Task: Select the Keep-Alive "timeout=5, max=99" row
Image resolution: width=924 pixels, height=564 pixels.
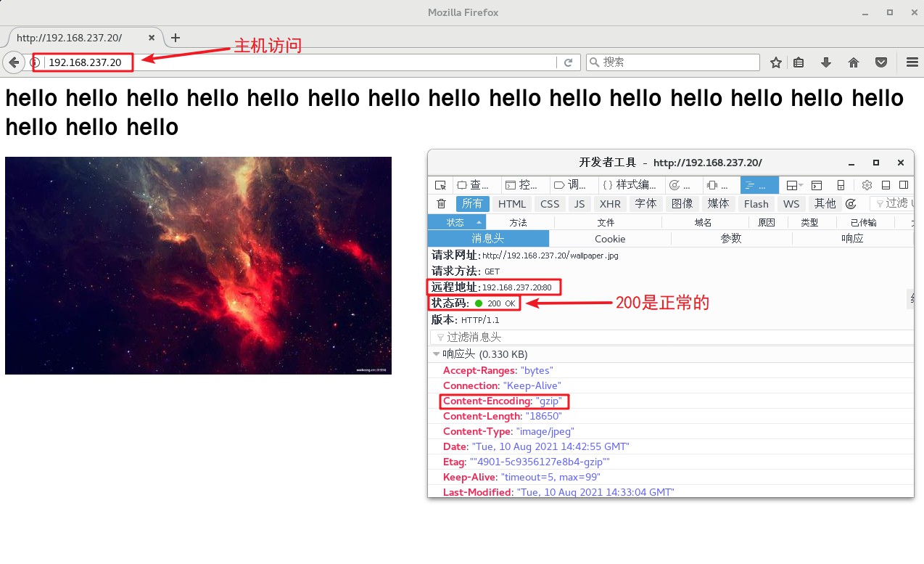Action: coord(671,477)
